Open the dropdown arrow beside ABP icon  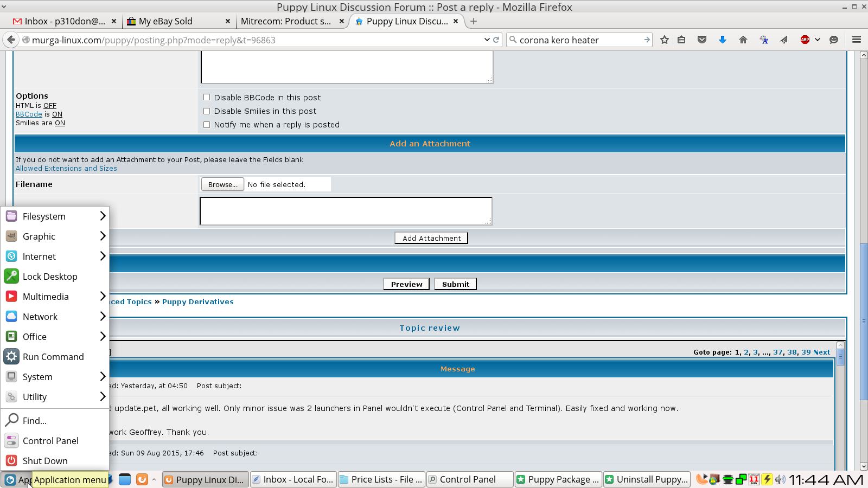[x=818, y=40]
